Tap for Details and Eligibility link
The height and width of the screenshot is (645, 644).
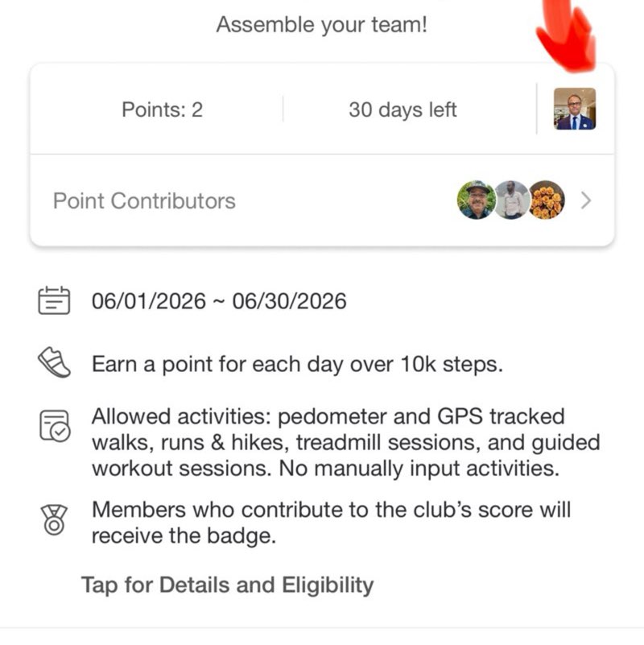[228, 585]
